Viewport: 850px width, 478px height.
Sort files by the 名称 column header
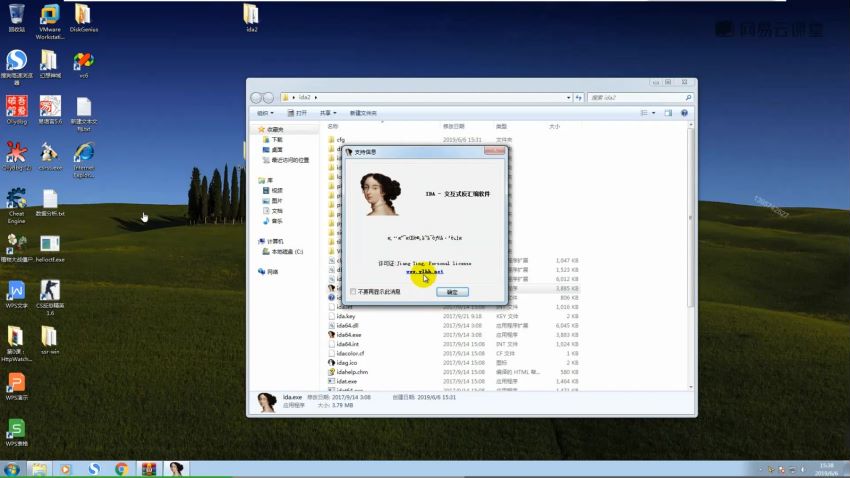coord(333,126)
